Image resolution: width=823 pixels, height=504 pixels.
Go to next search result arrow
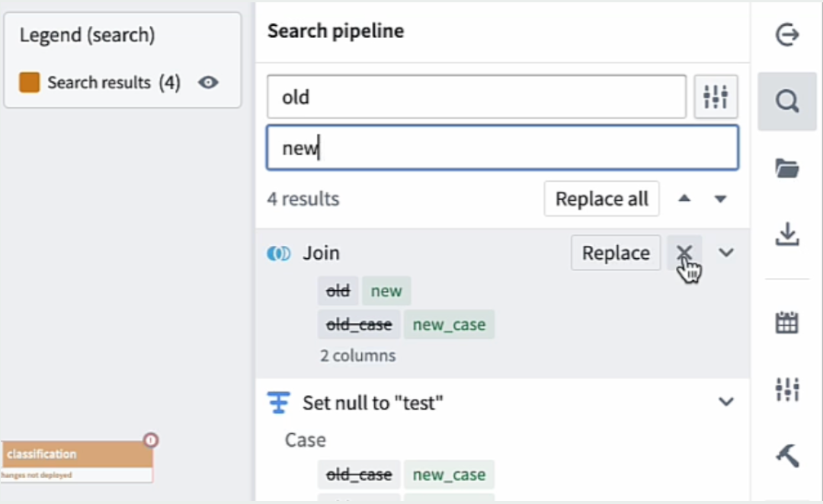720,199
